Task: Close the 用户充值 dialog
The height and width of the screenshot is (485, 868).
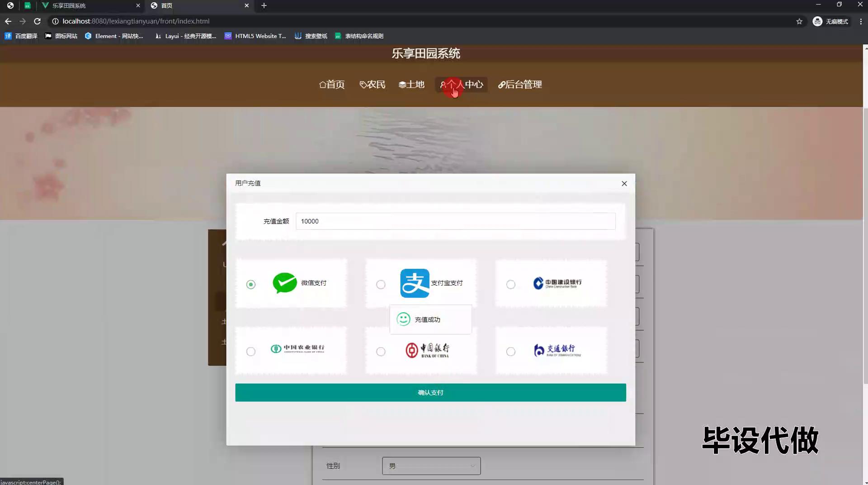Action: (624, 183)
